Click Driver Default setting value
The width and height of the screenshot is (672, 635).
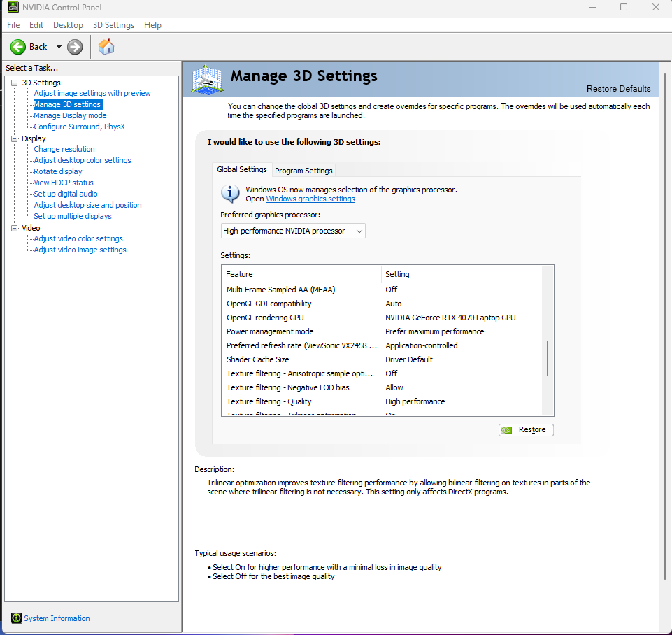(x=409, y=359)
